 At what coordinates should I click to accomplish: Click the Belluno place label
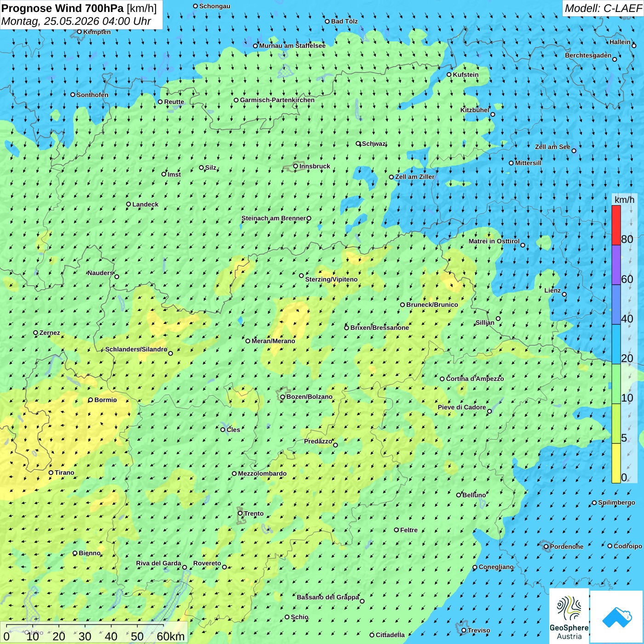(474, 495)
